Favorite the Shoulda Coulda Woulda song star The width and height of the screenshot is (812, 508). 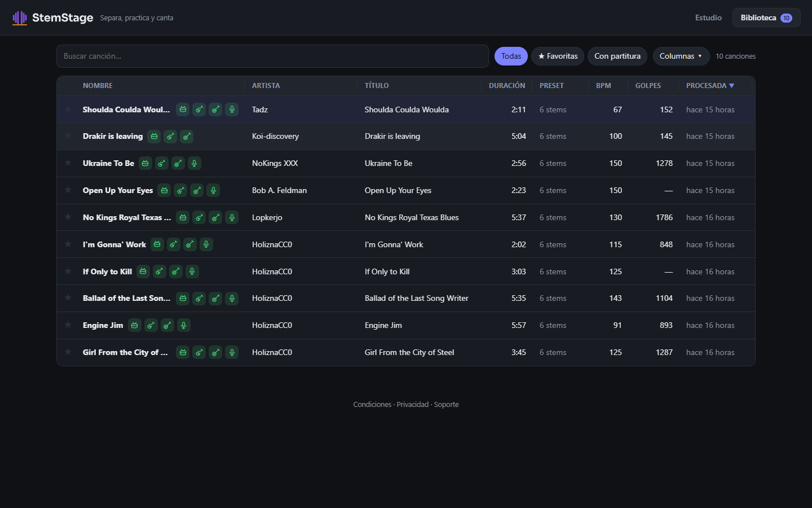point(68,109)
